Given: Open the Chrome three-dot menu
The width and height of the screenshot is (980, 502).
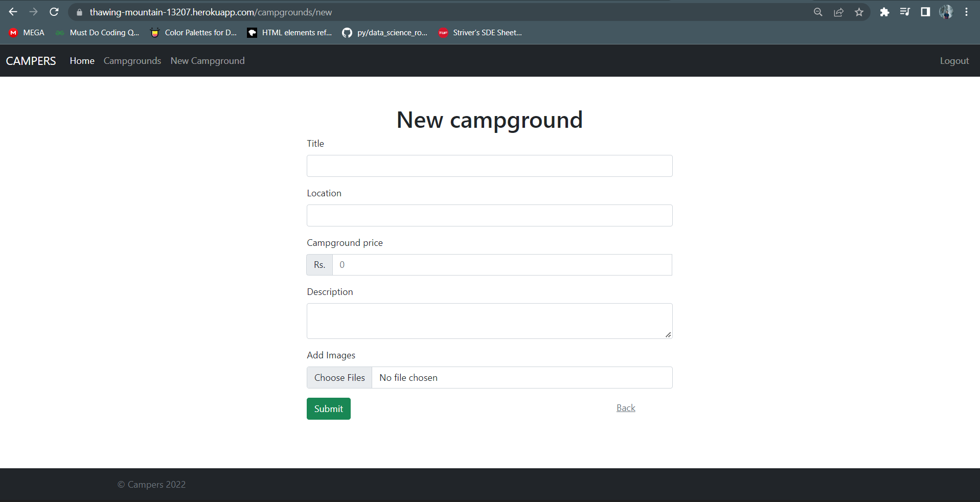Looking at the screenshot, I should point(967,12).
